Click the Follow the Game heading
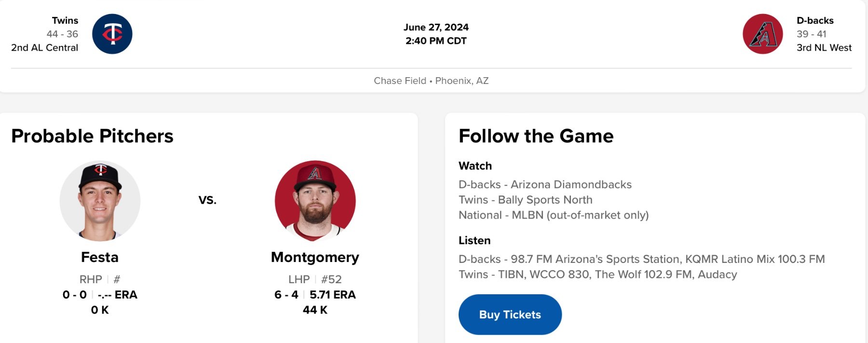Image resolution: width=868 pixels, height=343 pixels. coord(536,136)
